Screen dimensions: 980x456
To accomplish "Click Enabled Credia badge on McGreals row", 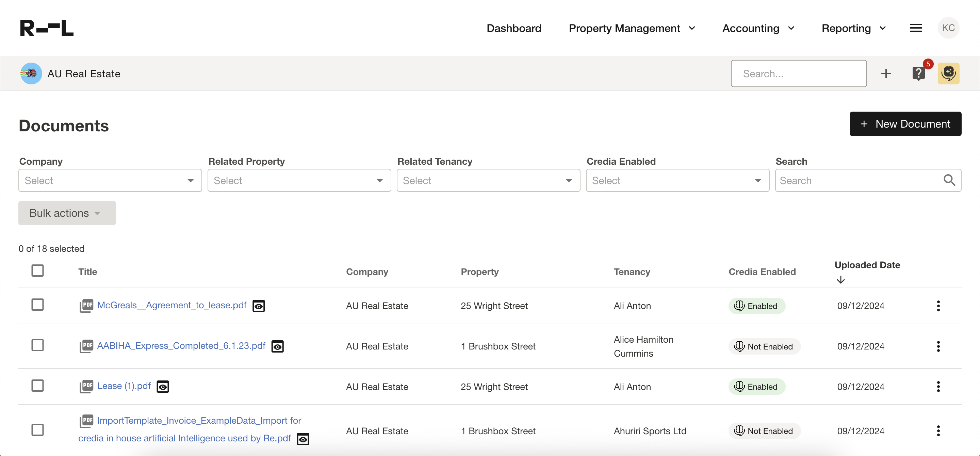I will coord(757,306).
